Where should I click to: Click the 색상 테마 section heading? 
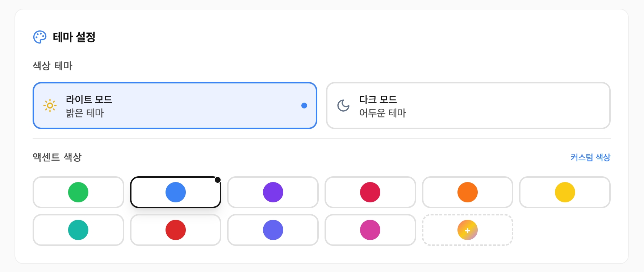click(51, 66)
